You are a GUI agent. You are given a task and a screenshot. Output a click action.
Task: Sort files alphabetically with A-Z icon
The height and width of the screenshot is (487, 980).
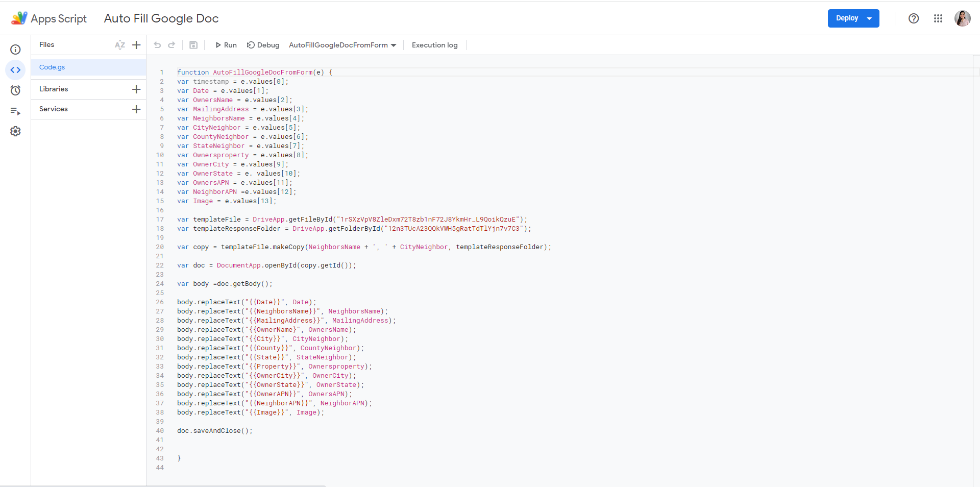coord(119,45)
